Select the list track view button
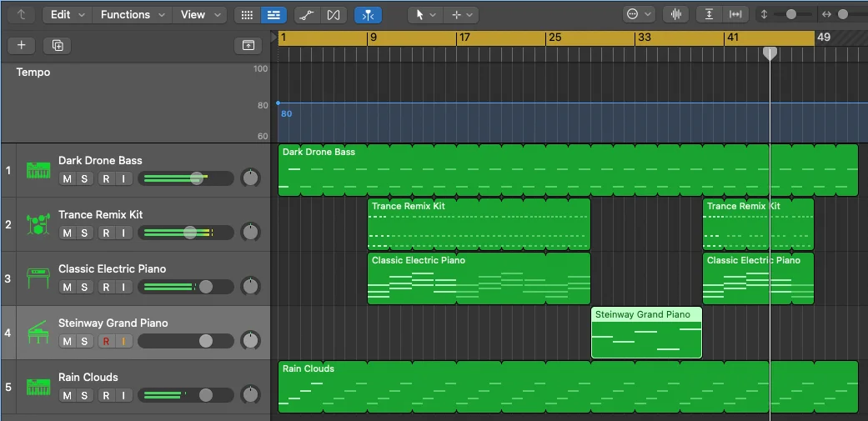The image size is (868, 421). click(273, 15)
